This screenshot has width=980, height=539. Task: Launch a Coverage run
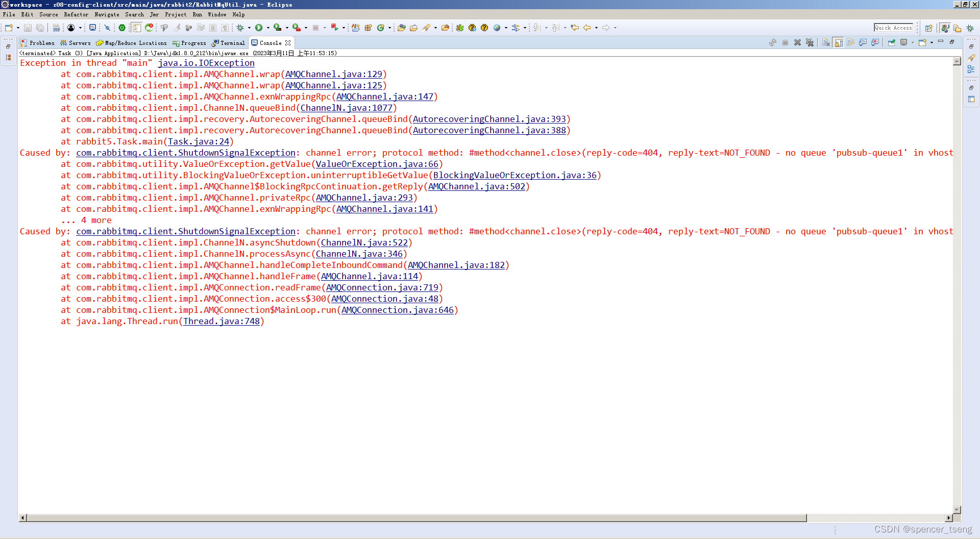pyautogui.click(x=277, y=28)
